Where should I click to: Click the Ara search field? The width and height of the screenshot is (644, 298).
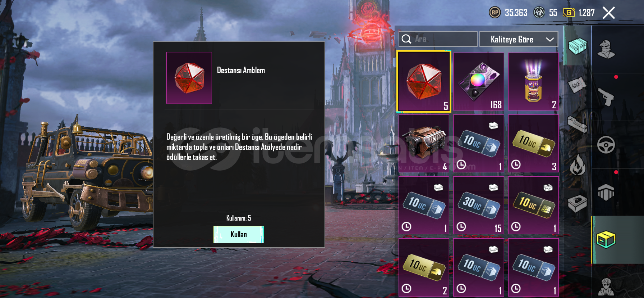pyautogui.click(x=438, y=39)
